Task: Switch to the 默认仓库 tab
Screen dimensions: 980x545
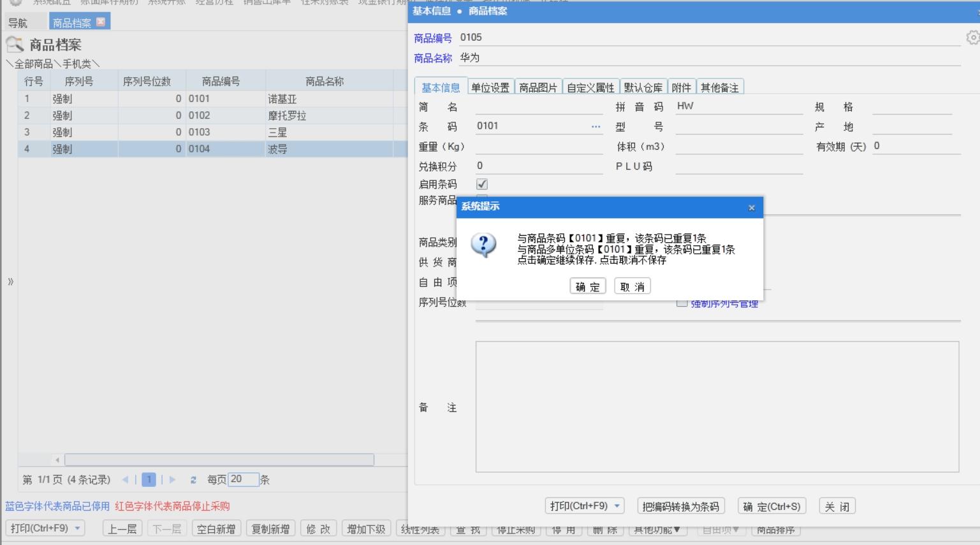Action: coord(643,87)
